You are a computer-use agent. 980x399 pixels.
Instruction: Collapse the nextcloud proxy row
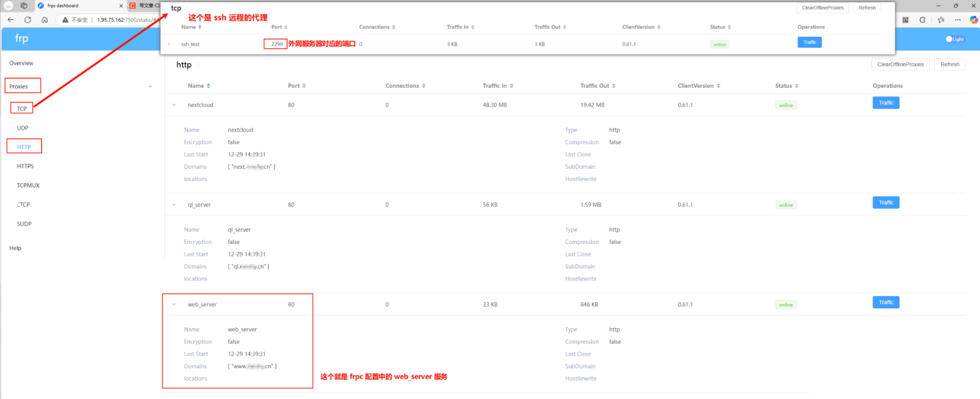[174, 105]
